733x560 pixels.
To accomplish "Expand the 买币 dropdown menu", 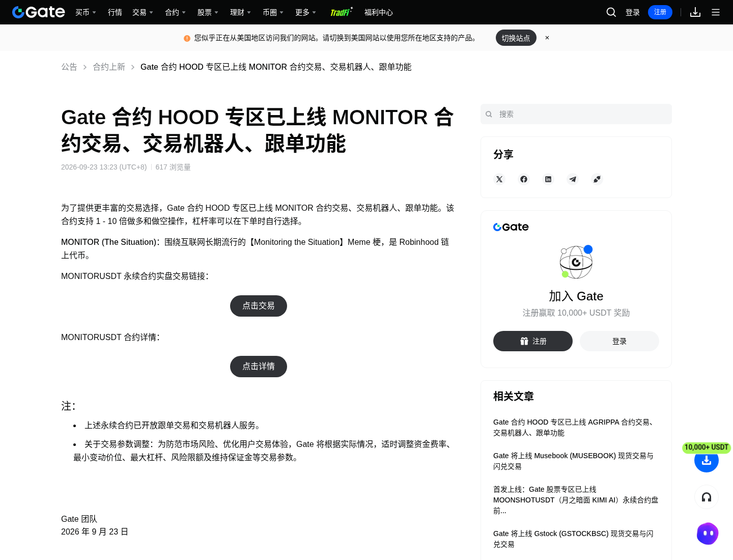I will 86,12.
